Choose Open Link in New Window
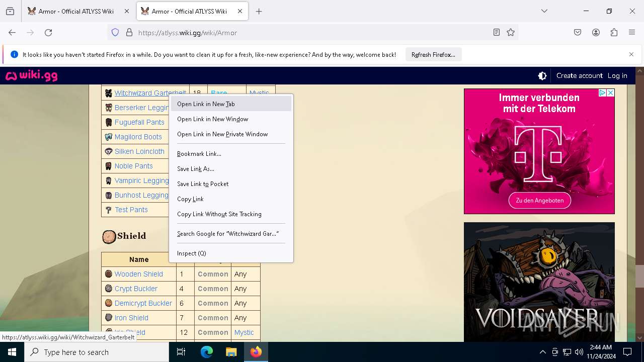 231,119
